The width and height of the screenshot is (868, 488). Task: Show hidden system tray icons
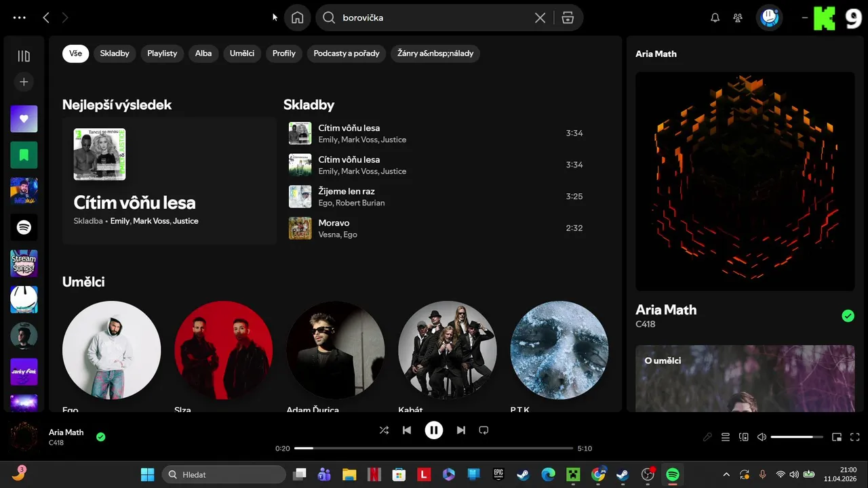(x=726, y=474)
